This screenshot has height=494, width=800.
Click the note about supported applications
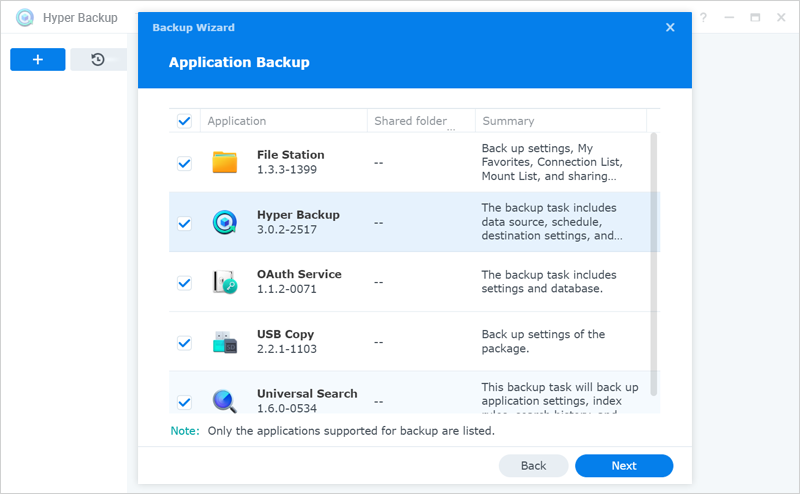click(x=332, y=431)
